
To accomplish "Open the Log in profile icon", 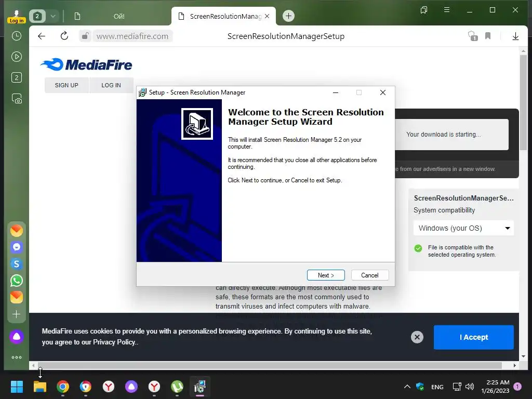I will pos(16,16).
